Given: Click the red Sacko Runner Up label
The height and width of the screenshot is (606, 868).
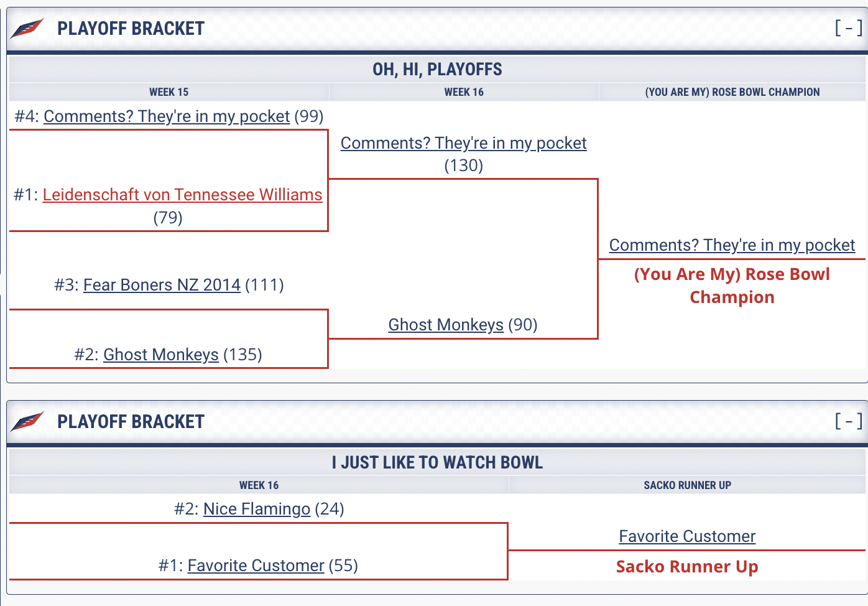Looking at the screenshot, I should pyautogui.click(x=687, y=567).
